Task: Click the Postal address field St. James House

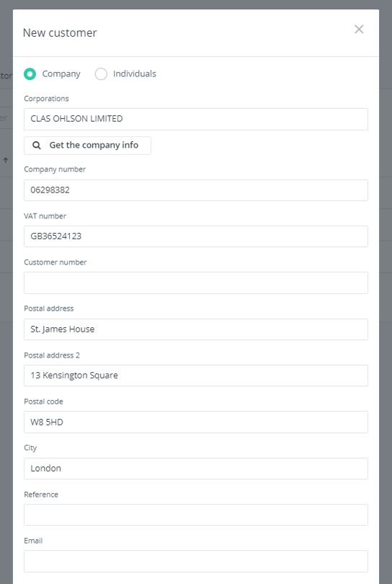Action: [196, 329]
